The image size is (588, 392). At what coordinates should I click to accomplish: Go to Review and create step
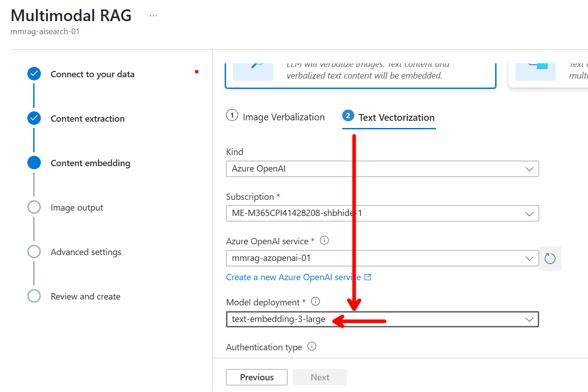tap(85, 296)
